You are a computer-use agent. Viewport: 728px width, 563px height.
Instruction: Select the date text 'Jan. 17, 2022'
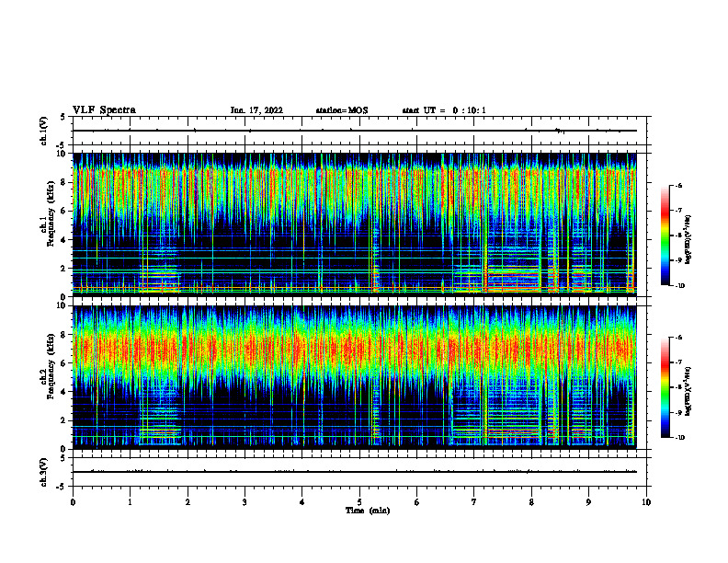[x=256, y=110]
